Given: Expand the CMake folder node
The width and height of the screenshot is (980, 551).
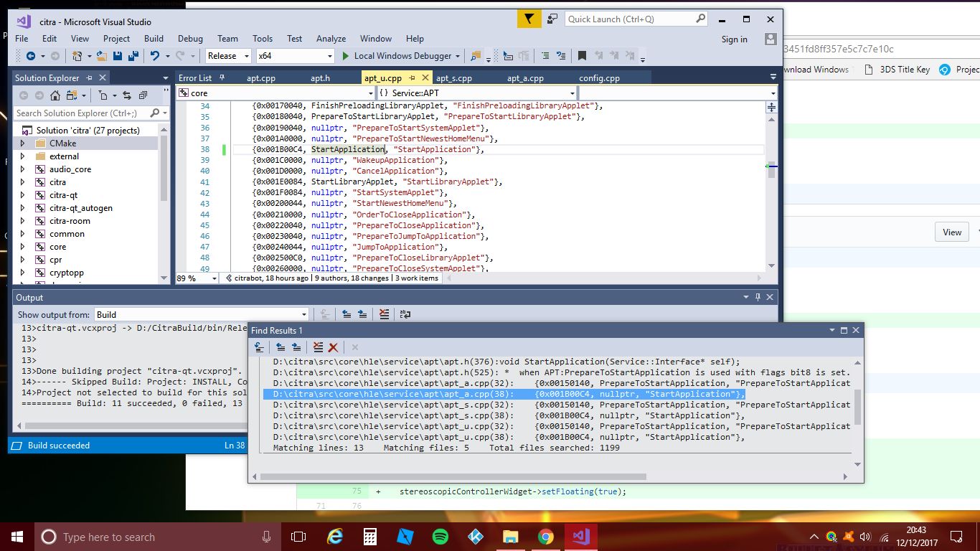Looking at the screenshot, I should click(x=22, y=143).
